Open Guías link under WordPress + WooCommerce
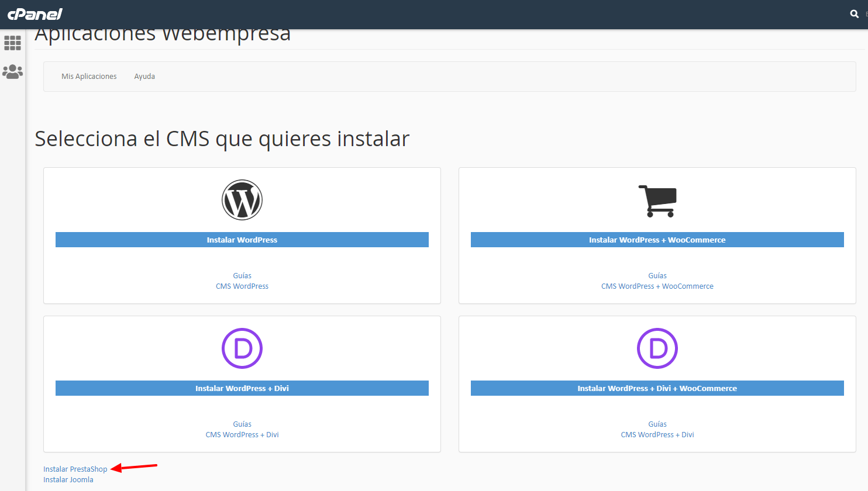This screenshot has height=491, width=868. point(657,276)
